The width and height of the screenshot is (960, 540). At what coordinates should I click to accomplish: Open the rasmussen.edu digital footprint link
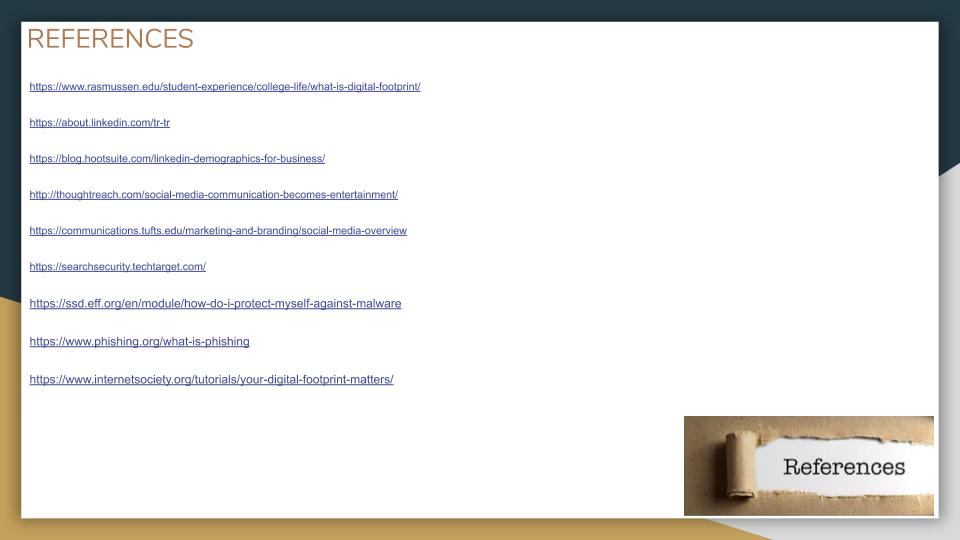coord(224,87)
